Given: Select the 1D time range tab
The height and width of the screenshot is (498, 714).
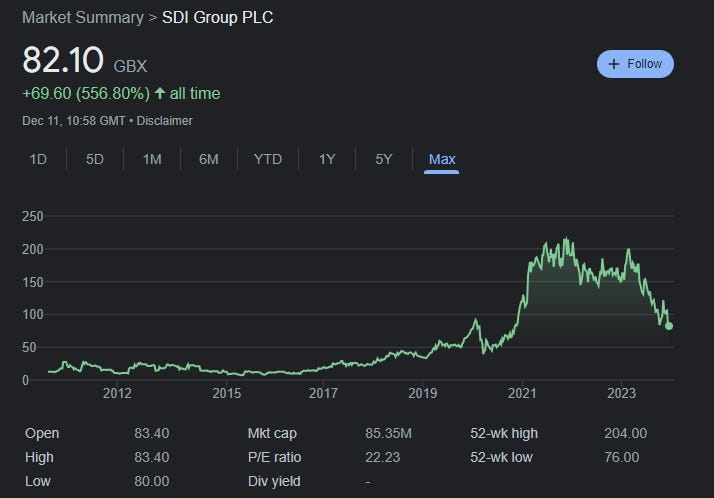Looking at the screenshot, I should 38,159.
